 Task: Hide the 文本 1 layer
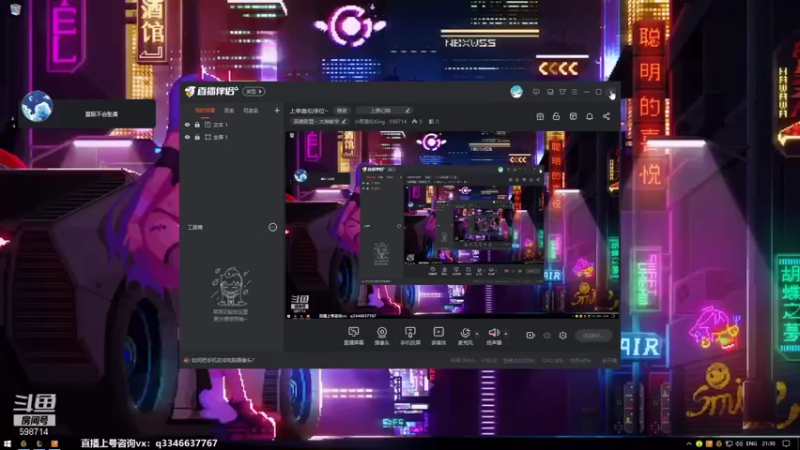[x=187, y=124]
